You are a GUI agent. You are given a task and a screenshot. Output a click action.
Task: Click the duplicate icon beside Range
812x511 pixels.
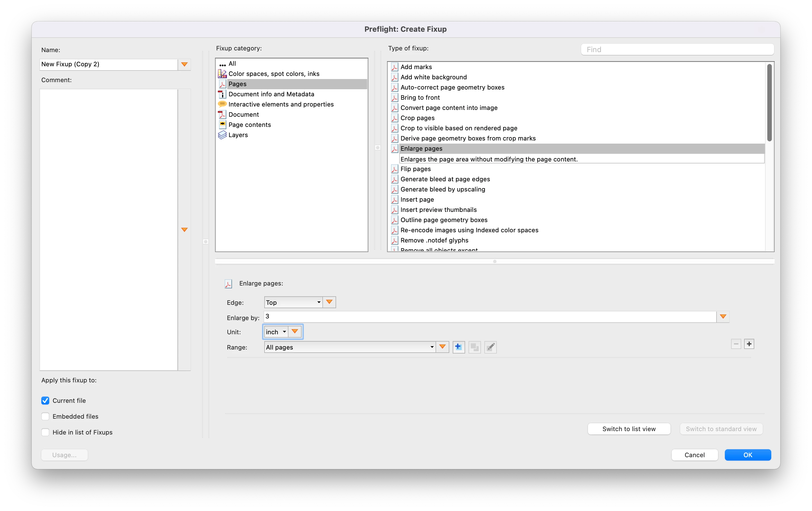tap(474, 347)
